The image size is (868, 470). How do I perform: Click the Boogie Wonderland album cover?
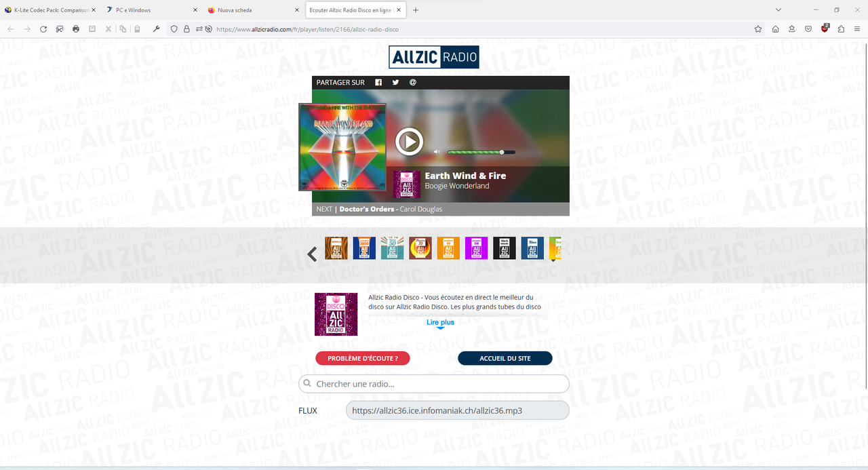pyautogui.click(x=342, y=147)
